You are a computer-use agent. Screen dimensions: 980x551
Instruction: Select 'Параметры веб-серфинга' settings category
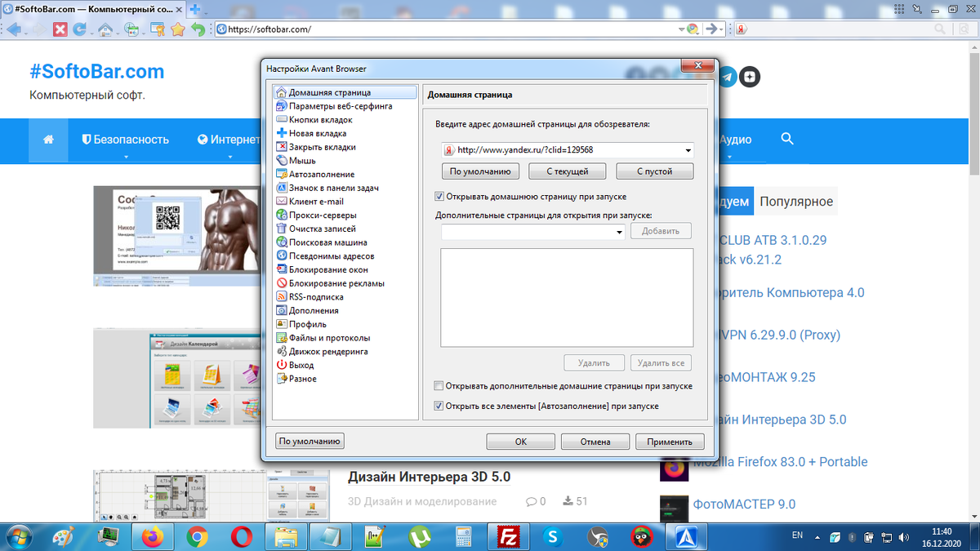point(341,106)
